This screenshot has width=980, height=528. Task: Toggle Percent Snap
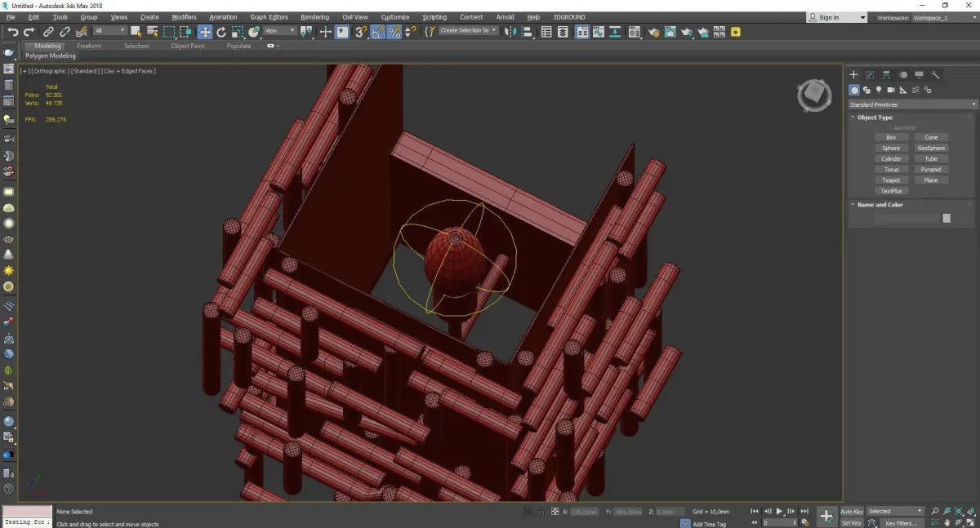[x=394, y=32]
